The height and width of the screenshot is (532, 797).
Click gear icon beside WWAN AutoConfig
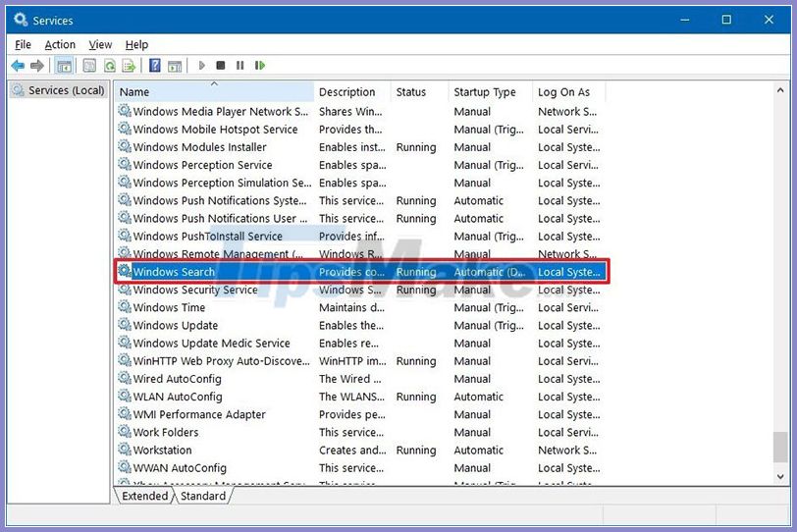coord(125,466)
